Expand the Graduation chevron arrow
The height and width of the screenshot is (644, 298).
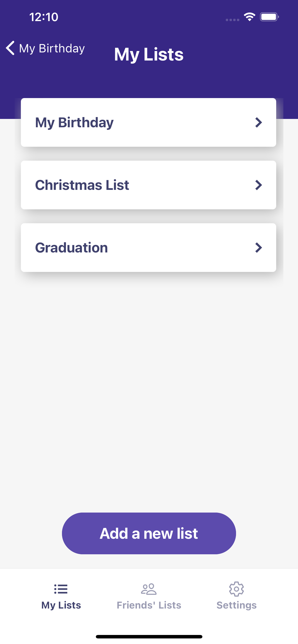[x=259, y=248]
